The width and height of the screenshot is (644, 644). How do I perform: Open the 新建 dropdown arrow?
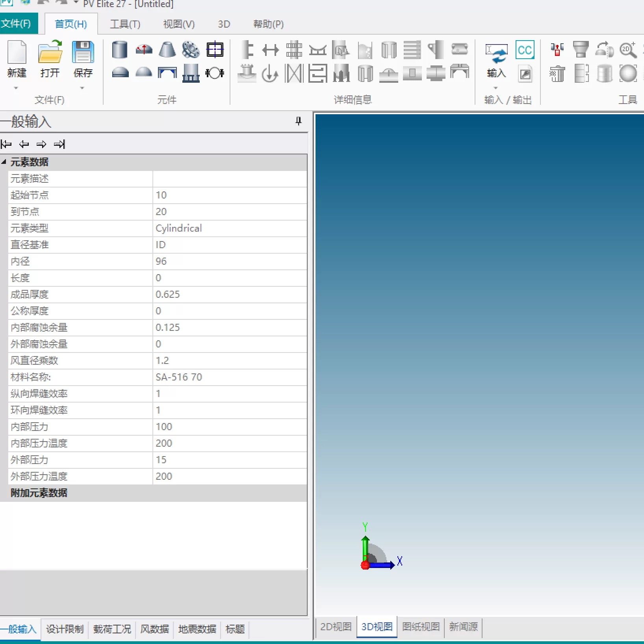point(16,88)
